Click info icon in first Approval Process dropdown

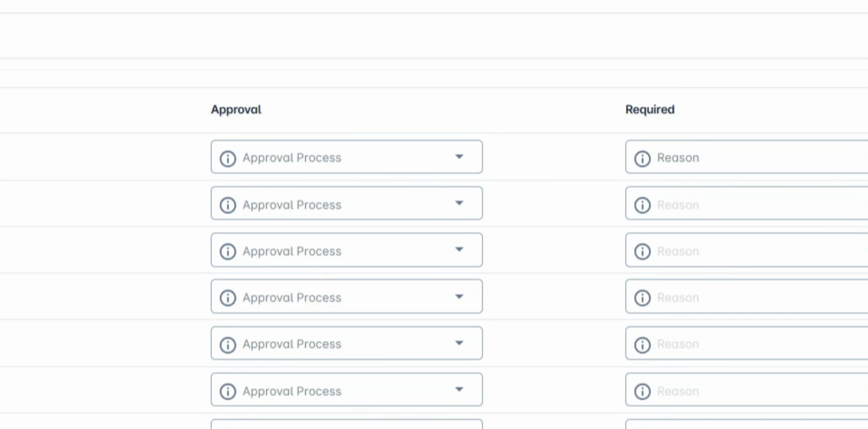click(x=228, y=158)
